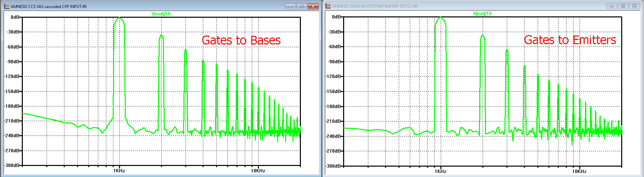Viewport: 644px width, 177px height.
Task: Click the -120dB axis label in left plot
Action: click(x=12, y=76)
